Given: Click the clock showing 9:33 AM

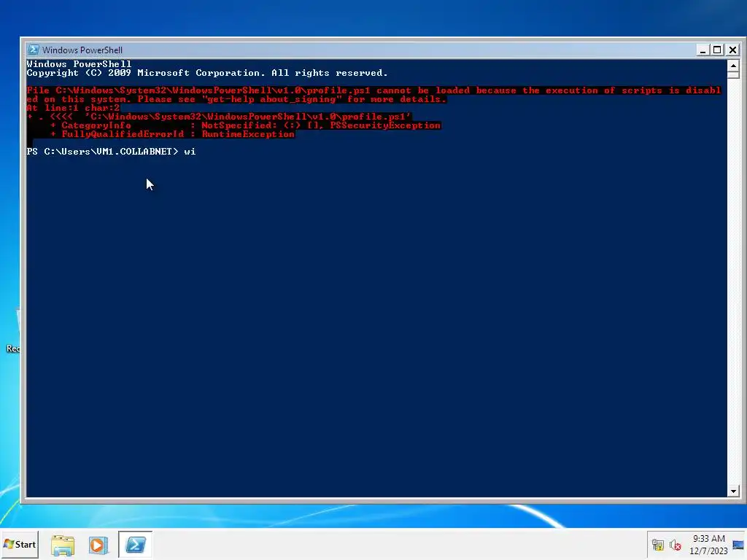Looking at the screenshot, I should click(709, 539).
